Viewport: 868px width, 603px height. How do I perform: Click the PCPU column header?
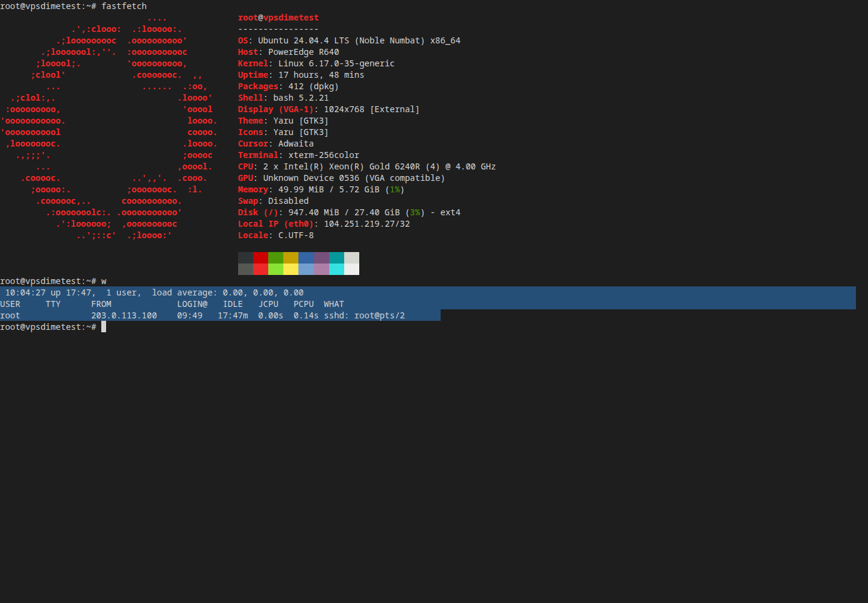click(304, 304)
